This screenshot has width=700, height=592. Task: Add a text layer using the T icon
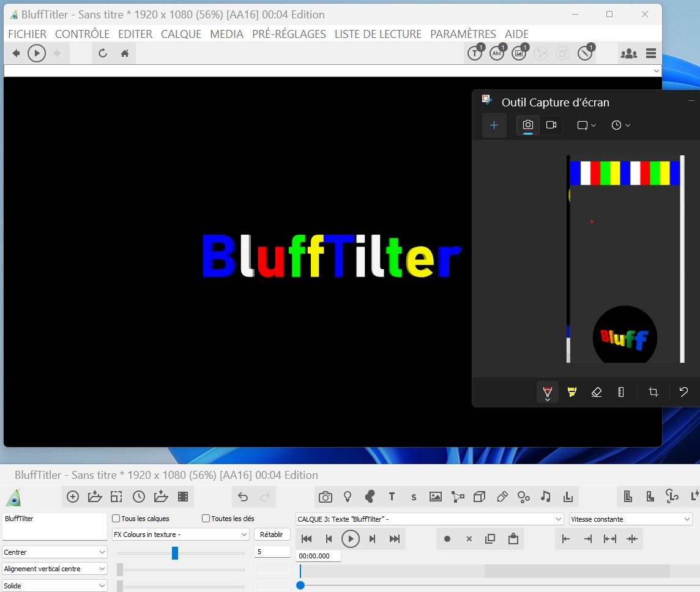[x=392, y=497]
